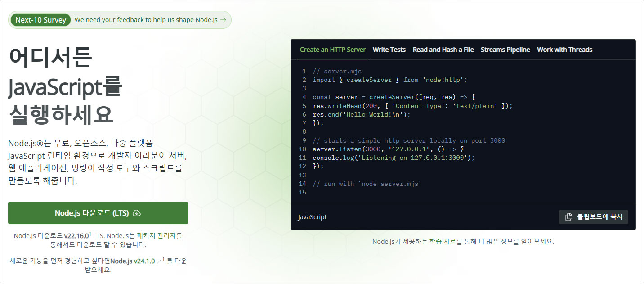Copy code with the 클립보드에 복사 button
Viewport: 644px width, 284px height.
coord(594,217)
